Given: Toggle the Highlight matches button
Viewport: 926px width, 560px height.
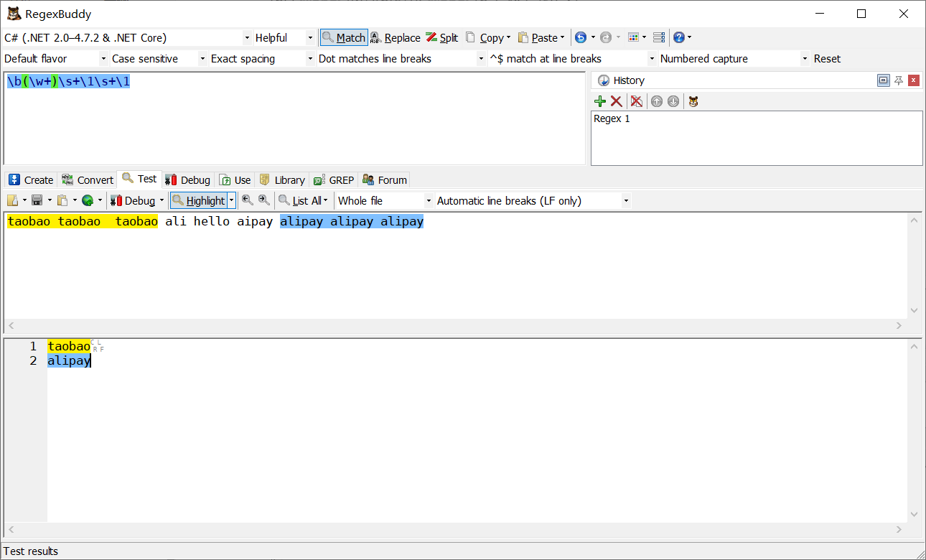Looking at the screenshot, I should (x=199, y=200).
